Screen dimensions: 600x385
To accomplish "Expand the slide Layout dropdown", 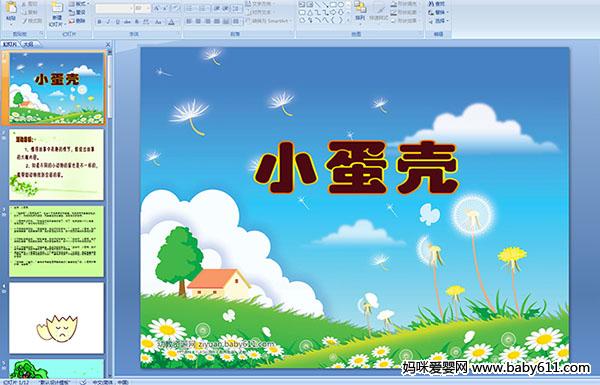I will [x=79, y=4].
